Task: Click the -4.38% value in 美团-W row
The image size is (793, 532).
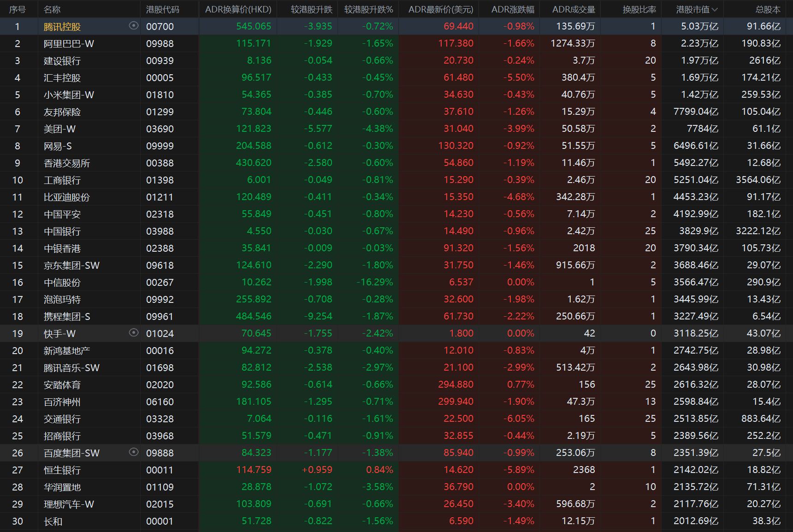Action: tap(378, 129)
